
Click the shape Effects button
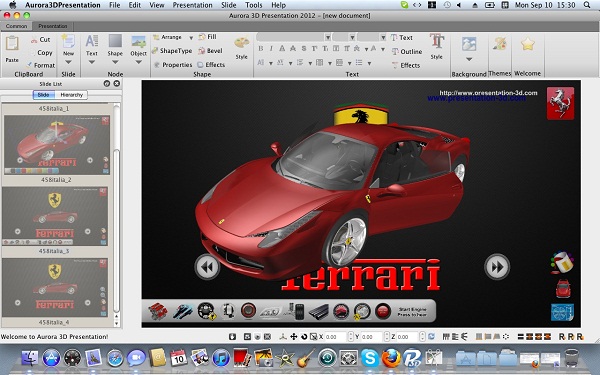coord(211,65)
